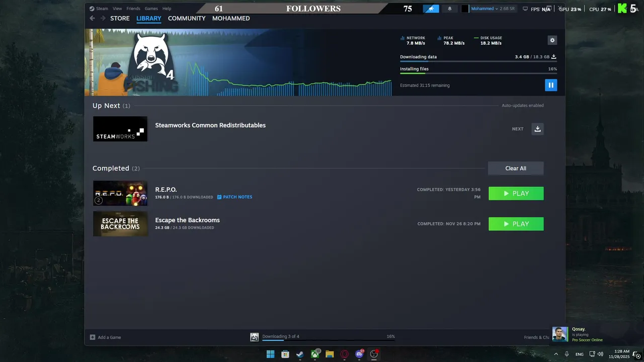This screenshot has width=644, height=362.
Task: Click the microphone tray icon
Action: 567,354
